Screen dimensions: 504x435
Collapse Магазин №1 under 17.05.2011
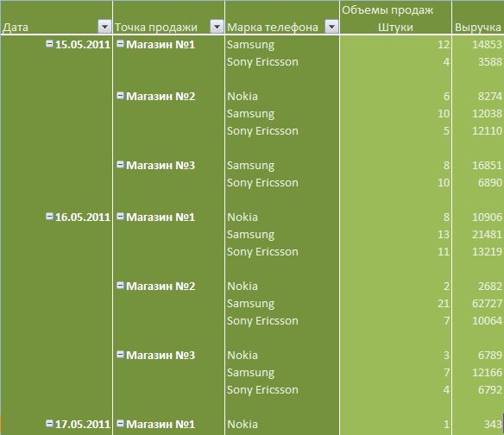120,423
